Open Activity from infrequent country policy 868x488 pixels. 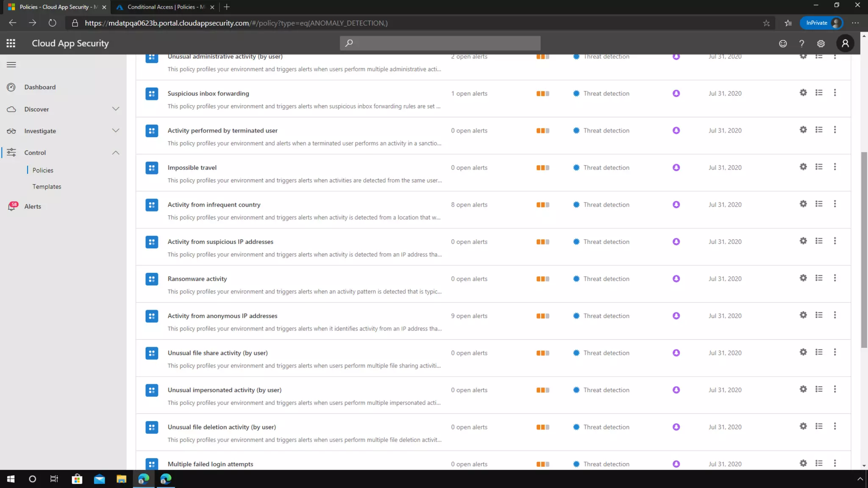214,205
